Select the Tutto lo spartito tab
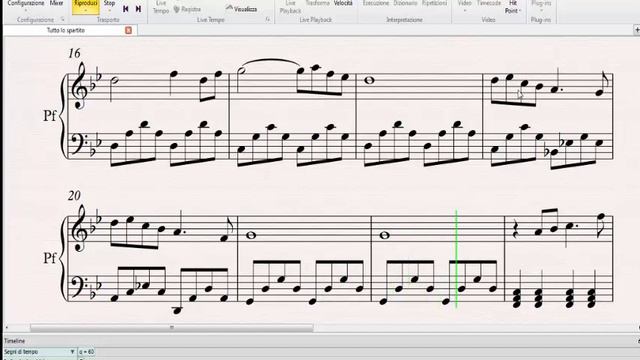640x360 pixels. [66, 30]
